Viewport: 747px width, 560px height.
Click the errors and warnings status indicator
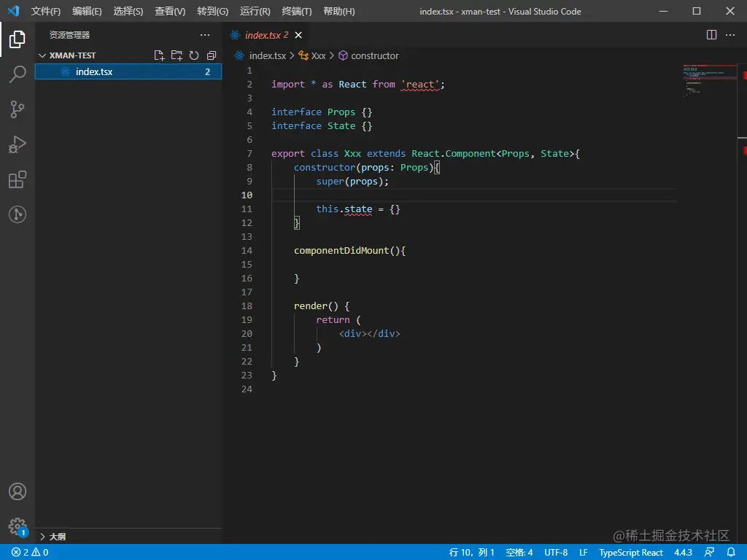(30, 553)
